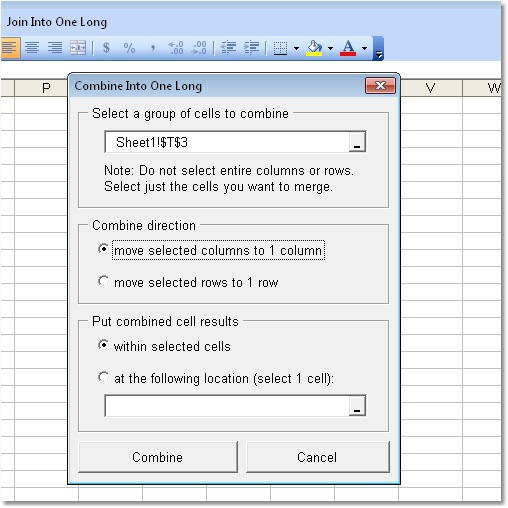Click the Decrease Indent icon

point(229,48)
